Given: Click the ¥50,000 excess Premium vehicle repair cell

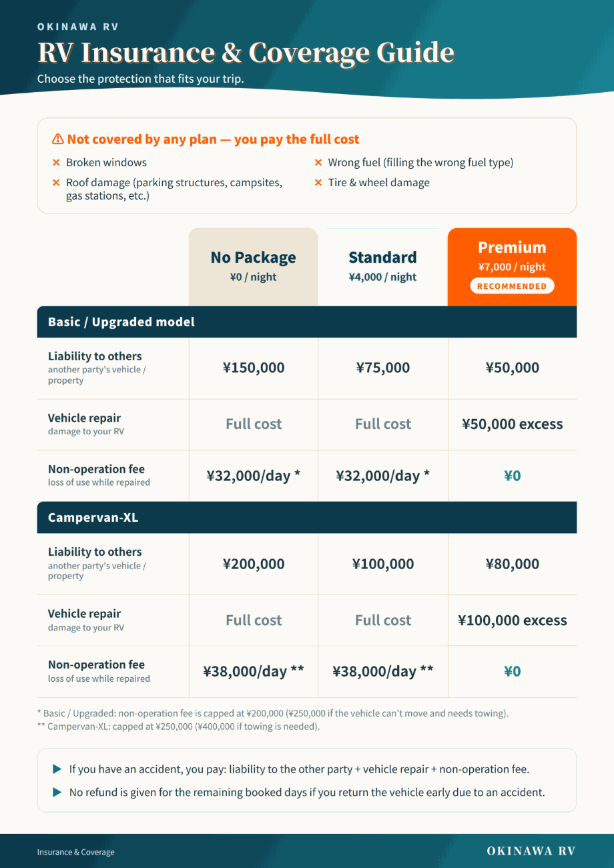Looking at the screenshot, I should [x=512, y=424].
